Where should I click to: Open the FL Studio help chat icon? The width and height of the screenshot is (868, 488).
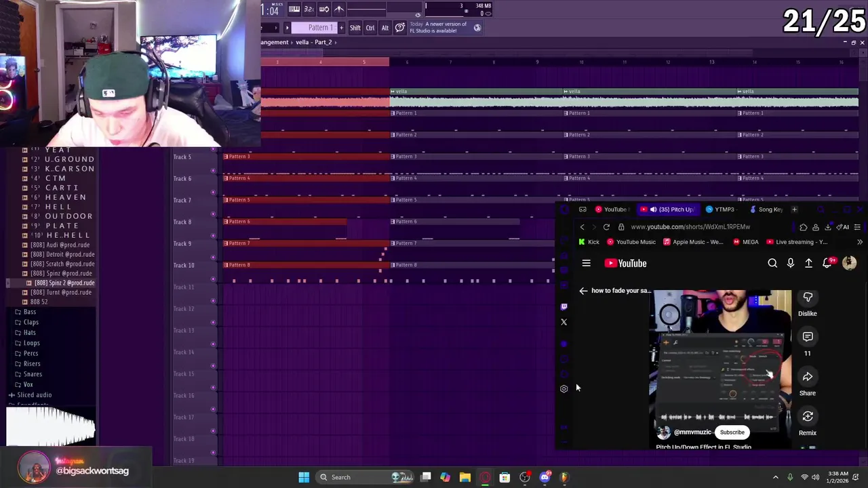click(400, 28)
